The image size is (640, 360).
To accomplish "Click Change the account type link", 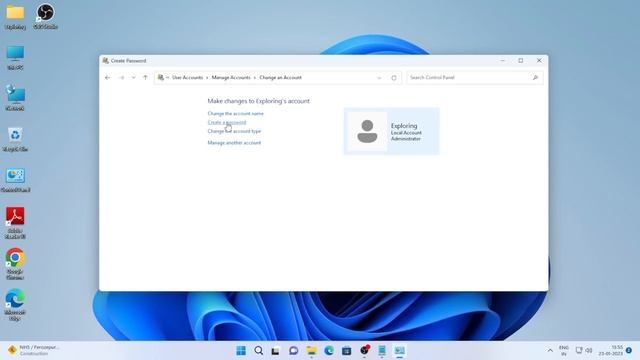I will pyautogui.click(x=234, y=131).
